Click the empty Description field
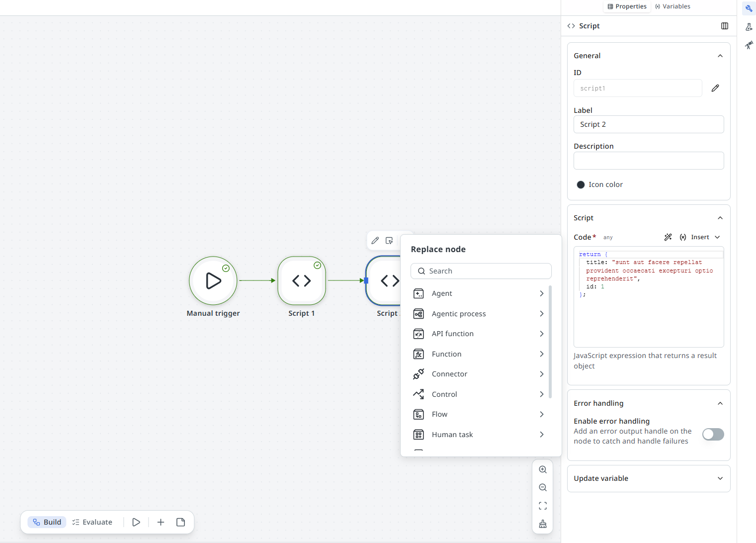Screen dimensions: 756x543 [x=649, y=161]
